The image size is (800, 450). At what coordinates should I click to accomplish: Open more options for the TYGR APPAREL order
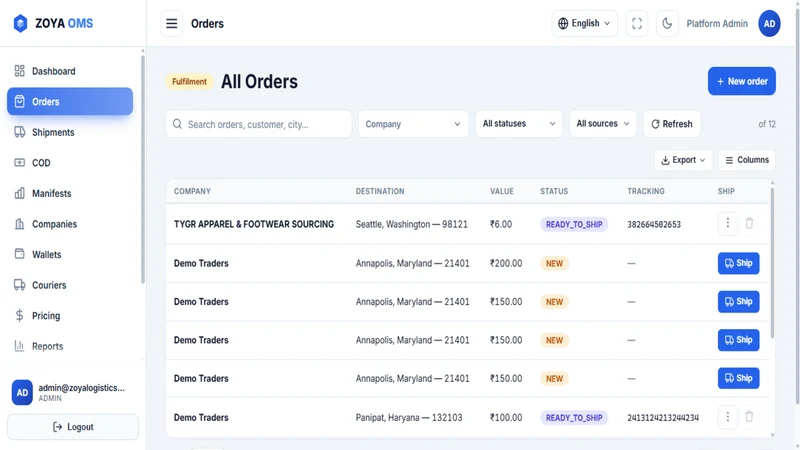coord(728,223)
